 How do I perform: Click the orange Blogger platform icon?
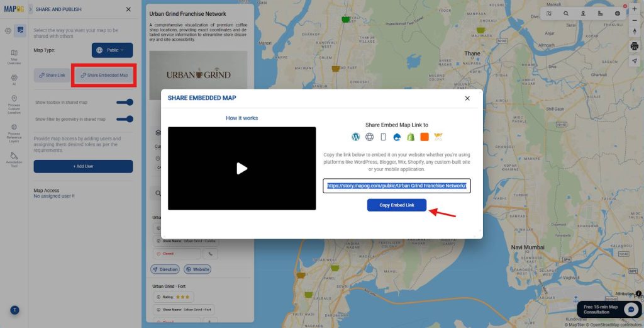click(425, 137)
